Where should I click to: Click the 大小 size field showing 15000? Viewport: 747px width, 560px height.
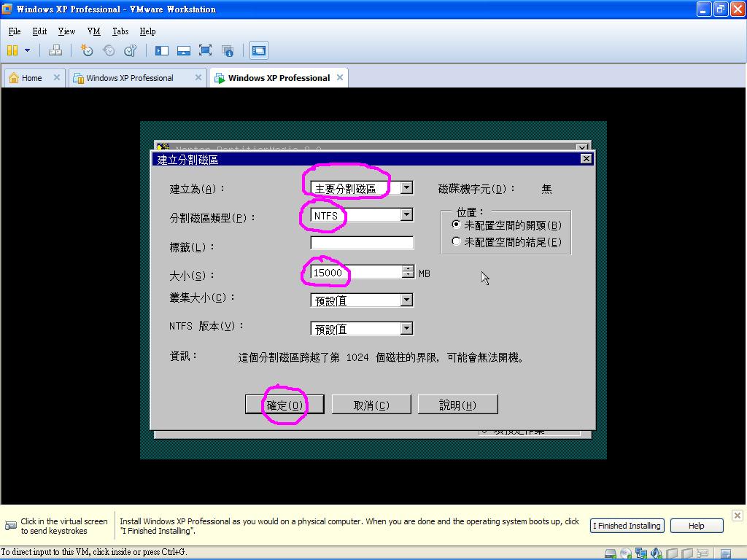coord(356,273)
